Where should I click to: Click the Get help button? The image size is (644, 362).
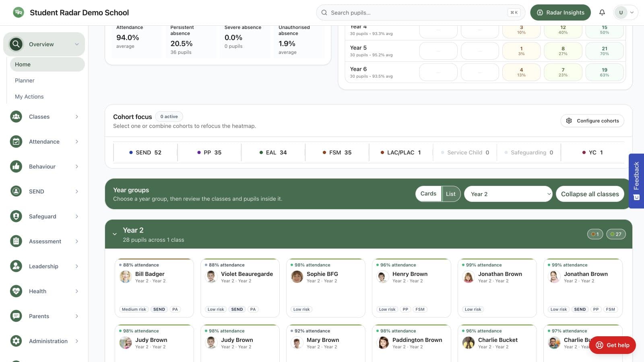(x=613, y=345)
